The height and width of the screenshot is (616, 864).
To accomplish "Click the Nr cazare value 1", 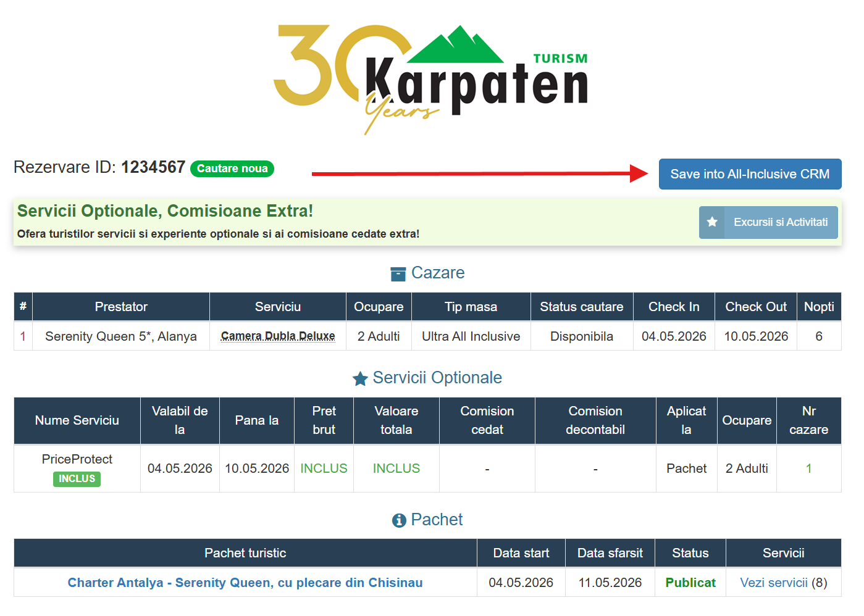I will [809, 468].
